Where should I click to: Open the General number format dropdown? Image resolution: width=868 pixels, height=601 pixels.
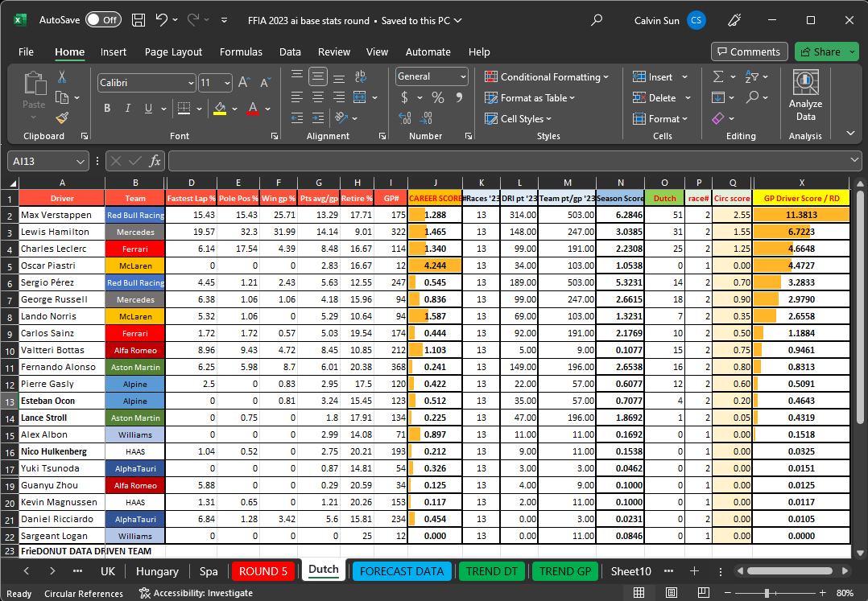pyautogui.click(x=463, y=77)
